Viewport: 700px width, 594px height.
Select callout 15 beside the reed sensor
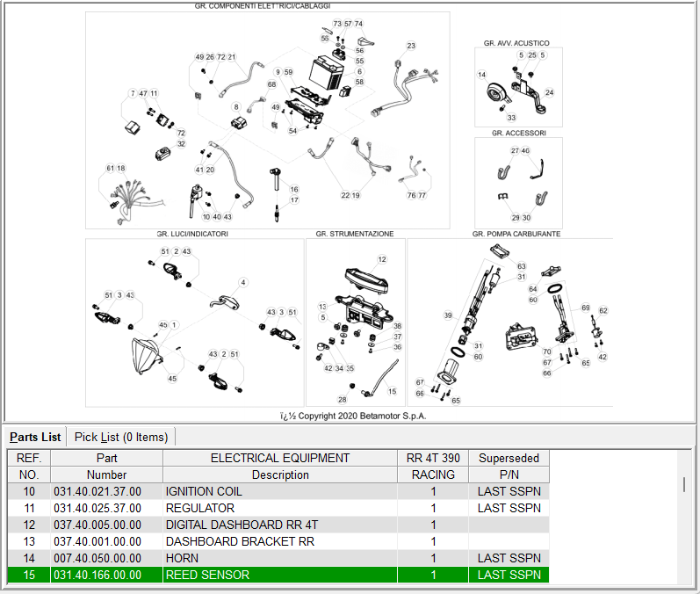392,391
